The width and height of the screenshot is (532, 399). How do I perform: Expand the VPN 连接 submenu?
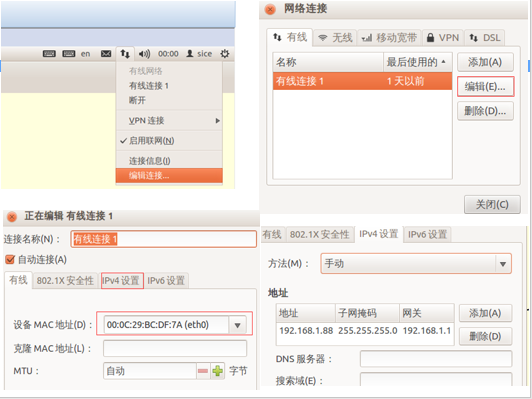coord(169,120)
